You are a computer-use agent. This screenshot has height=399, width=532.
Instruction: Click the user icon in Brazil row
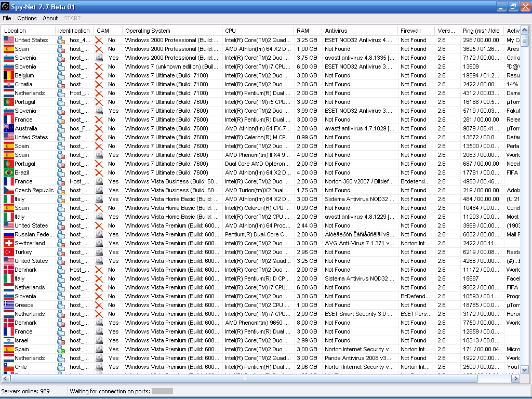click(x=61, y=172)
